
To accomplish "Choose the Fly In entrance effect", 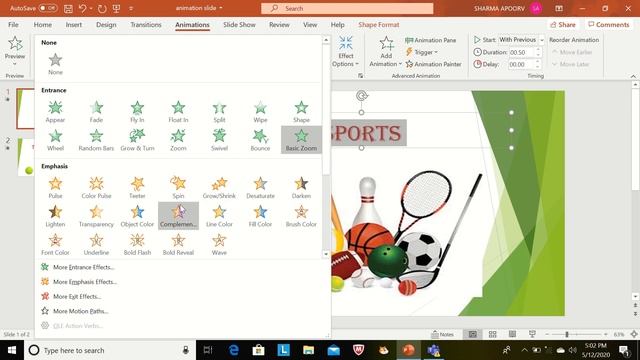I will click(x=137, y=111).
